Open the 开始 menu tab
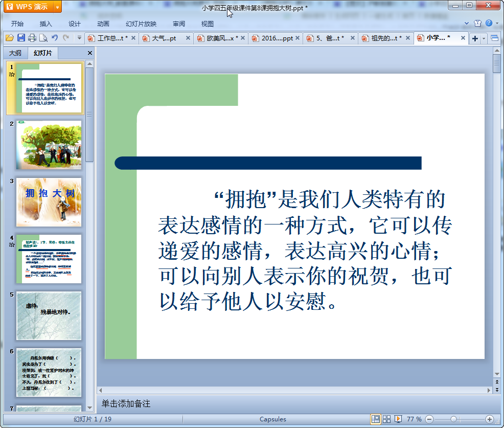This screenshot has width=504, height=428. (x=17, y=24)
